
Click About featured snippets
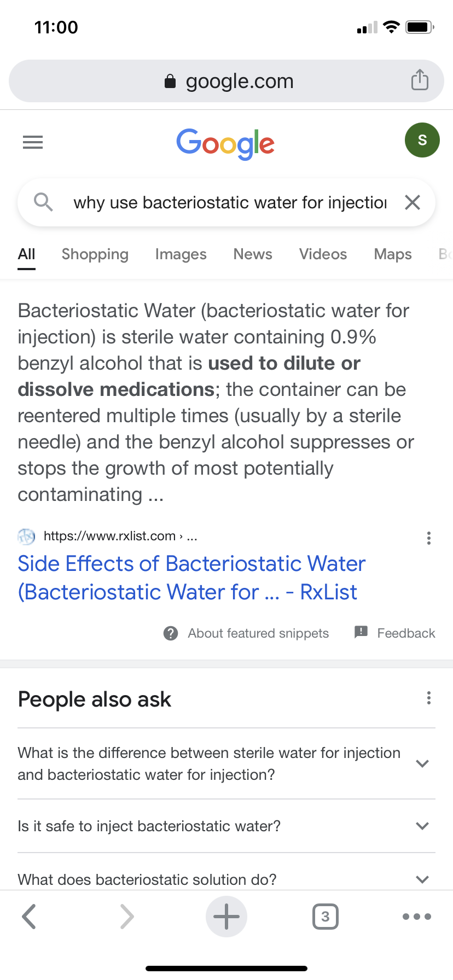[258, 633]
